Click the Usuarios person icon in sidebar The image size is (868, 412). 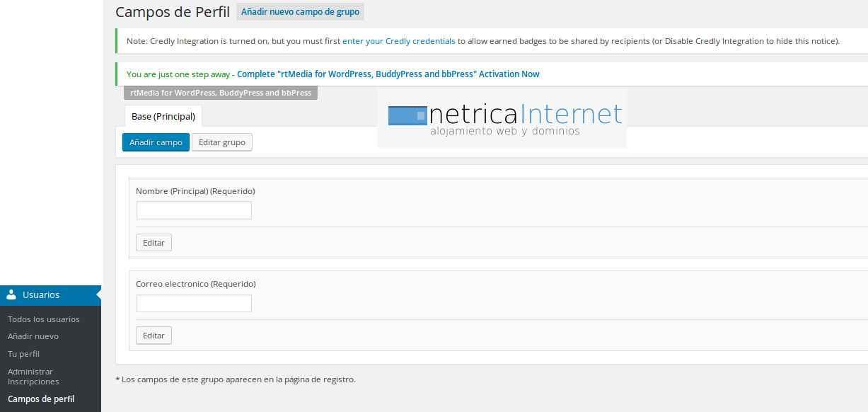pos(11,295)
